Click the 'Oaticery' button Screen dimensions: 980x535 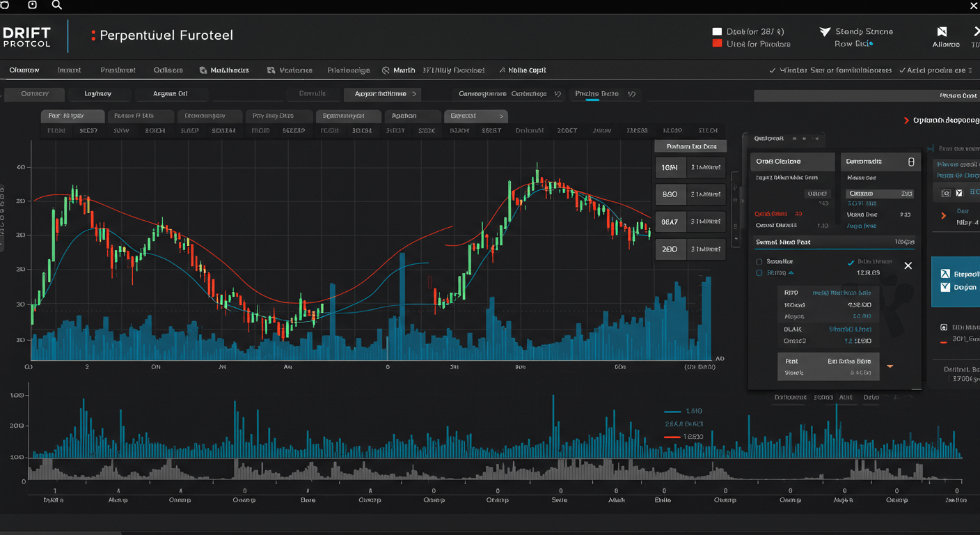(35, 93)
